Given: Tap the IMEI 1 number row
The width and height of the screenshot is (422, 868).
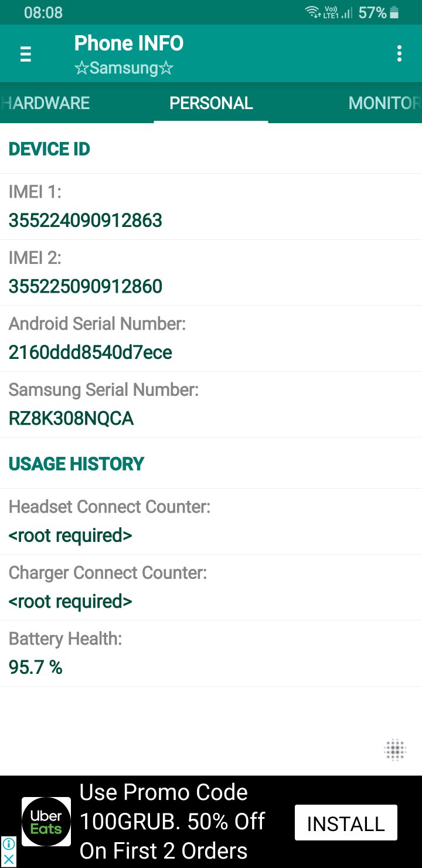Looking at the screenshot, I should click(211, 206).
